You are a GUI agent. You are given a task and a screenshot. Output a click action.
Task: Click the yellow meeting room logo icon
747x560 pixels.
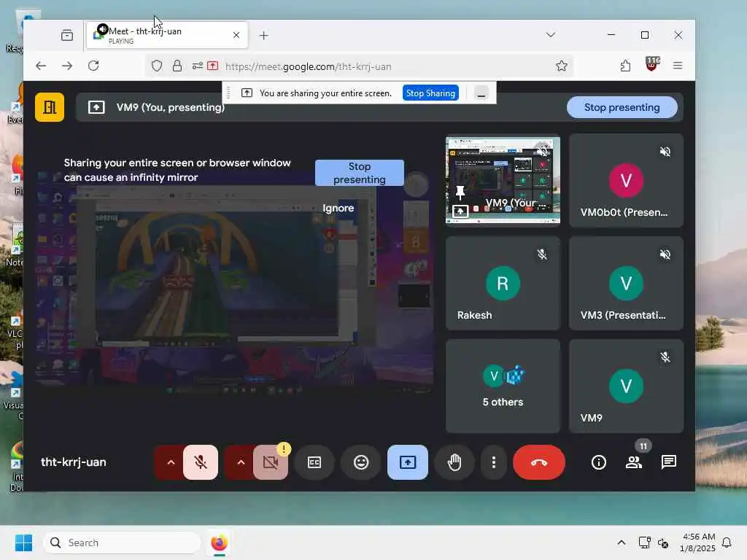click(50, 107)
